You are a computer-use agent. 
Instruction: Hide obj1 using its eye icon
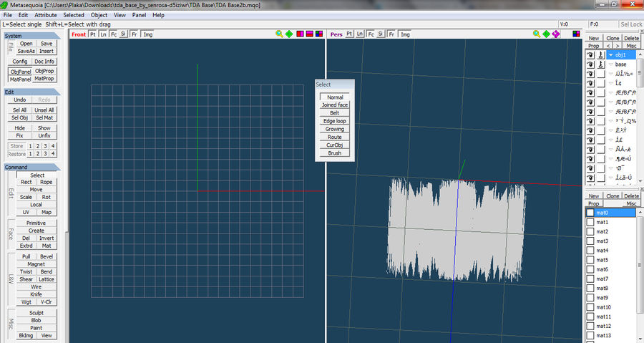[x=590, y=54]
